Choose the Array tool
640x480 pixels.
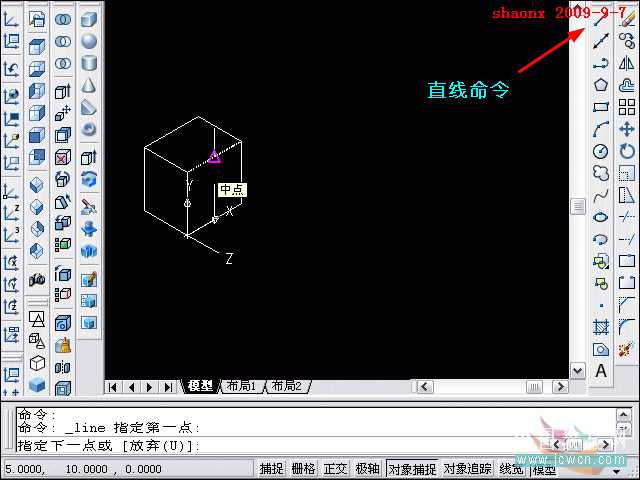click(x=627, y=107)
